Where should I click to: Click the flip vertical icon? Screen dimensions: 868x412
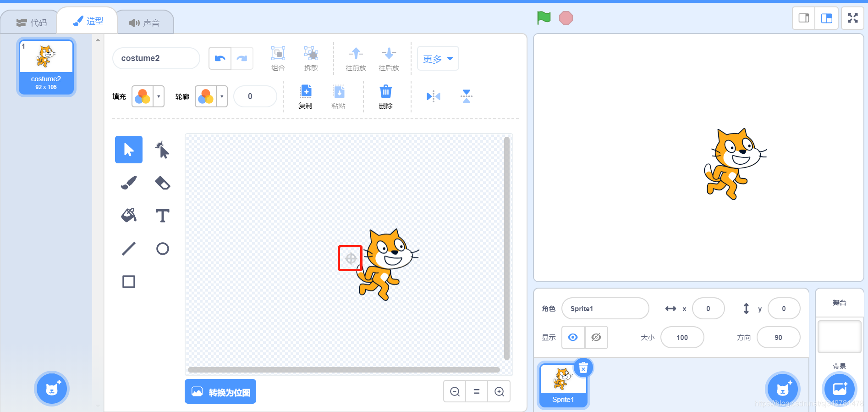coord(467,96)
